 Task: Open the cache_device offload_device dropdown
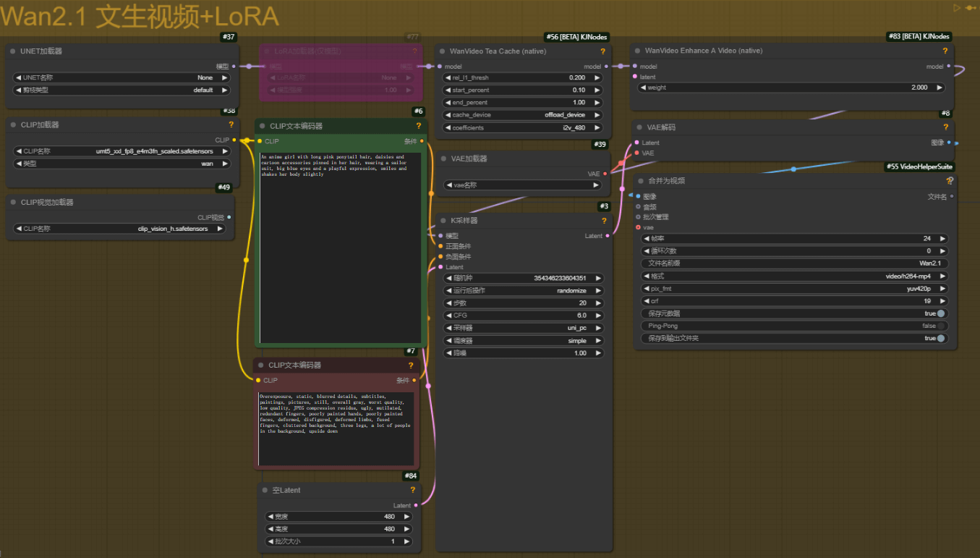(x=522, y=115)
